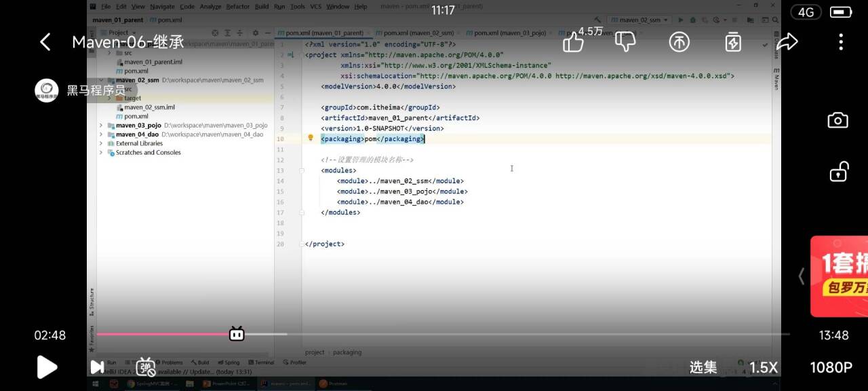Open the 选集 episode list
The height and width of the screenshot is (391, 868).
(x=703, y=367)
